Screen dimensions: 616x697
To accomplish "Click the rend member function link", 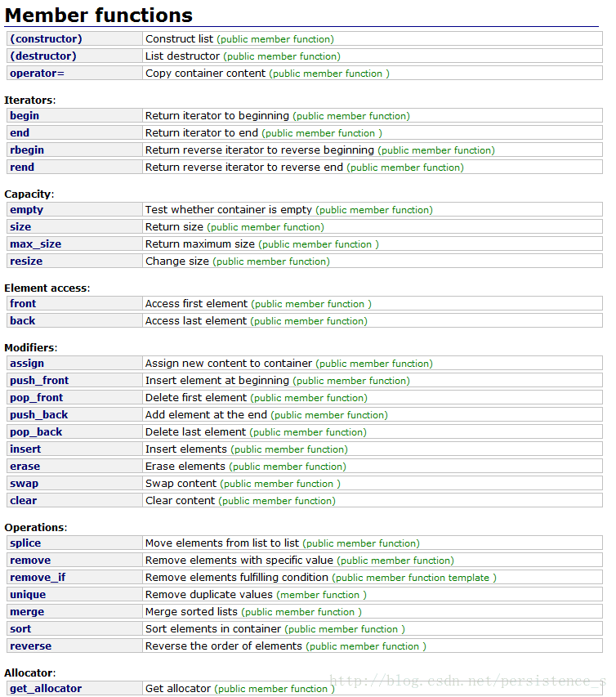I will [x=22, y=167].
